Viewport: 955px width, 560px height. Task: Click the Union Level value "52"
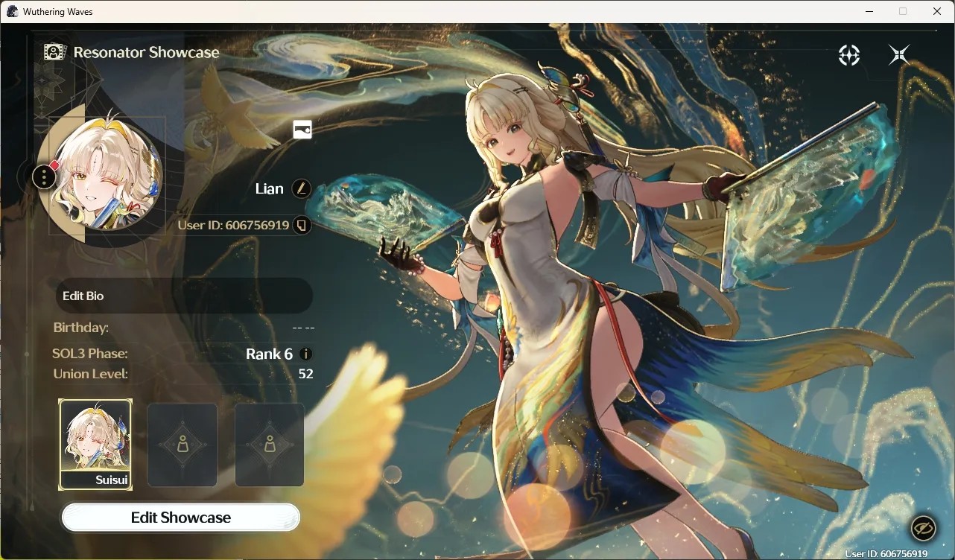pyautogui.click(x=305, y=374)
